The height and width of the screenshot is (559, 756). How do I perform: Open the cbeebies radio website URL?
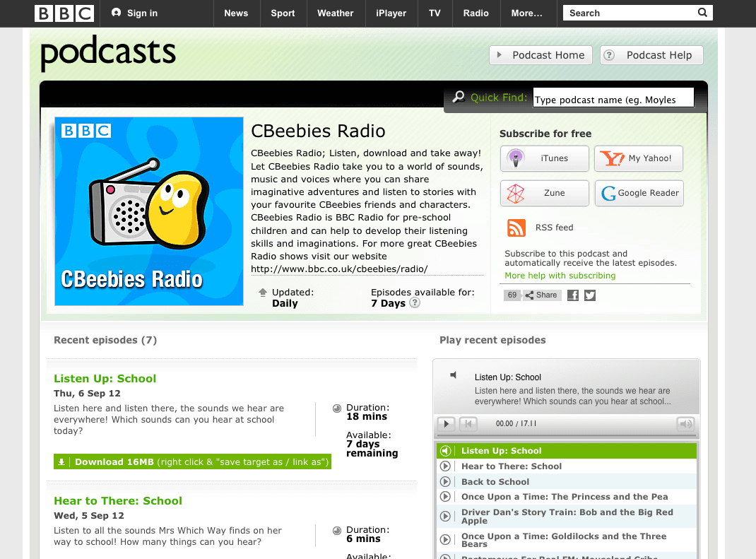tap(339, 269)
